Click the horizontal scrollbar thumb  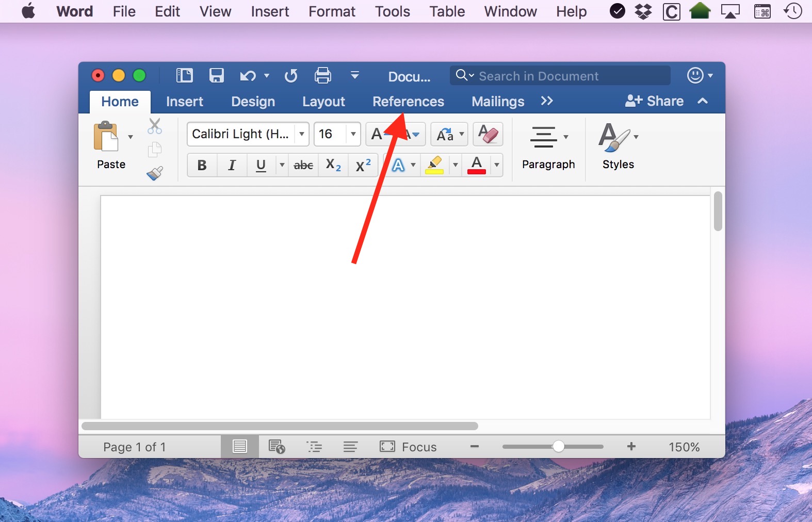(280, 426)
